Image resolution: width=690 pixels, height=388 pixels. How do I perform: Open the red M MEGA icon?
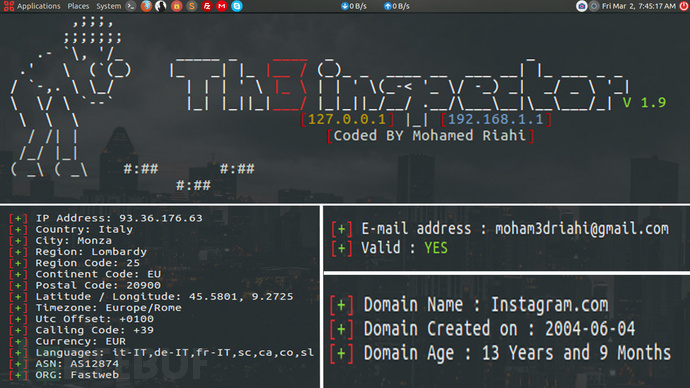222,6
